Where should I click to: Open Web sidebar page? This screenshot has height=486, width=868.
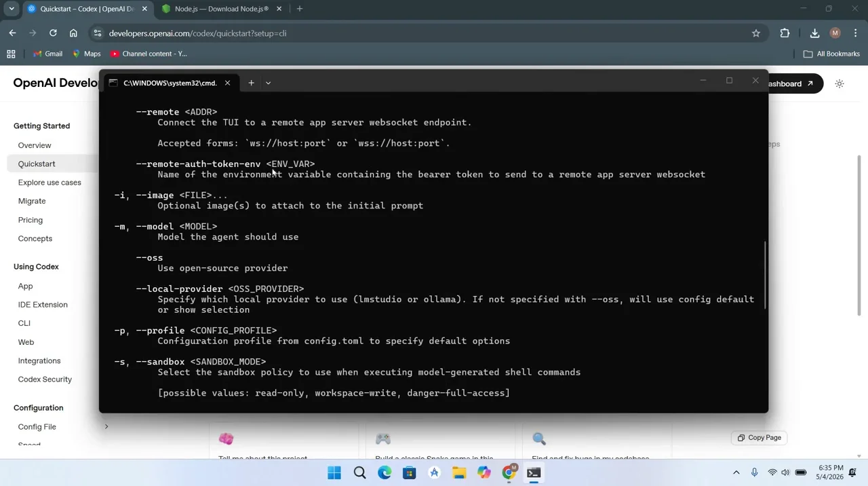[26, 342]
